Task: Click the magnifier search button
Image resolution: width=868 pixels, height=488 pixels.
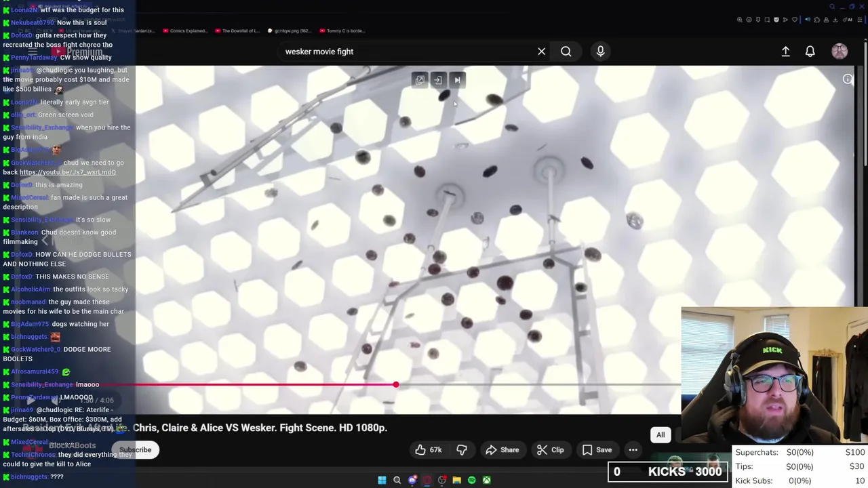Action: pyautogui.click(x=566, y=52)
